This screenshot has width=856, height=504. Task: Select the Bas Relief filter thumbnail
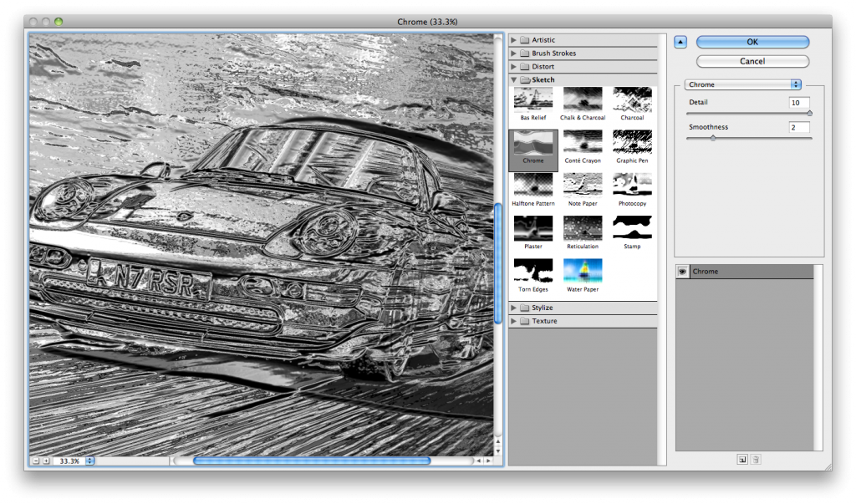[x=532, y=102]
